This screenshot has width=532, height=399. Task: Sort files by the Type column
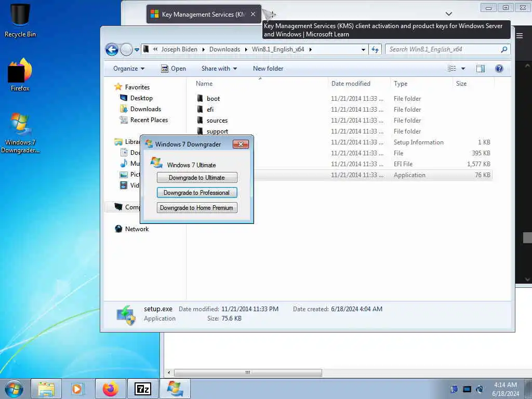[401, 84]
